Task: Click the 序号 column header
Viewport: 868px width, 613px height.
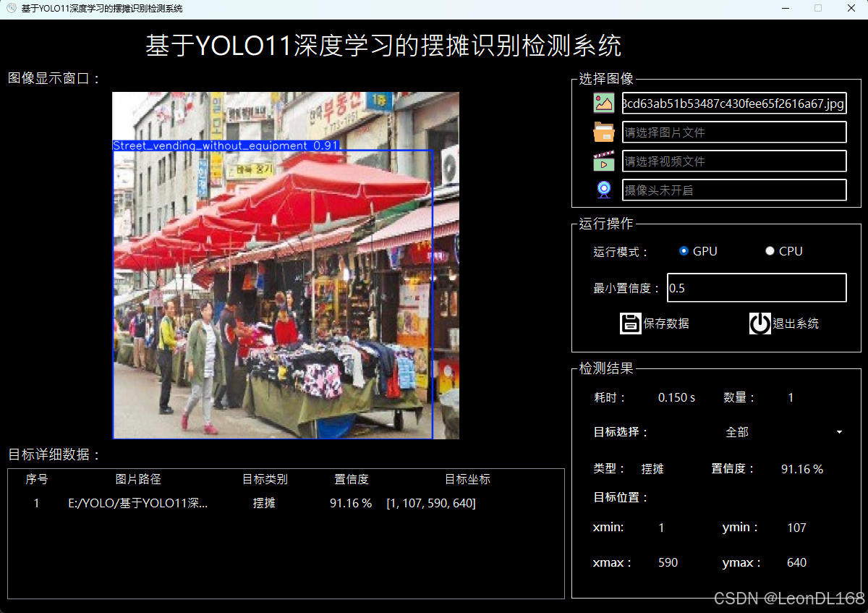Action: pos(37,479)
